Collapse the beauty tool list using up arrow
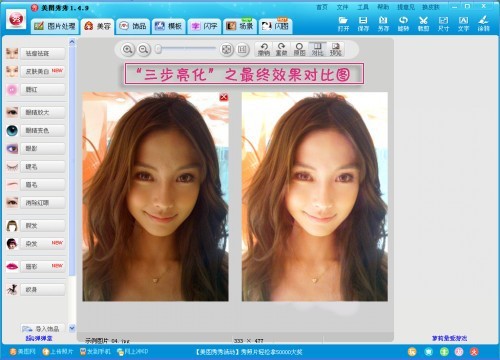Viewport: 500px width, 360px height. [x=72, y=42]
